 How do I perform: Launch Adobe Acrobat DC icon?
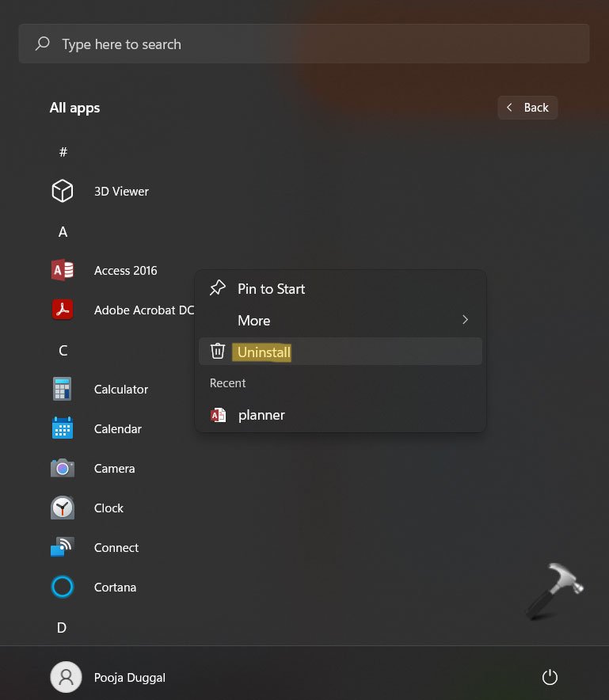[x=62, y=310]
